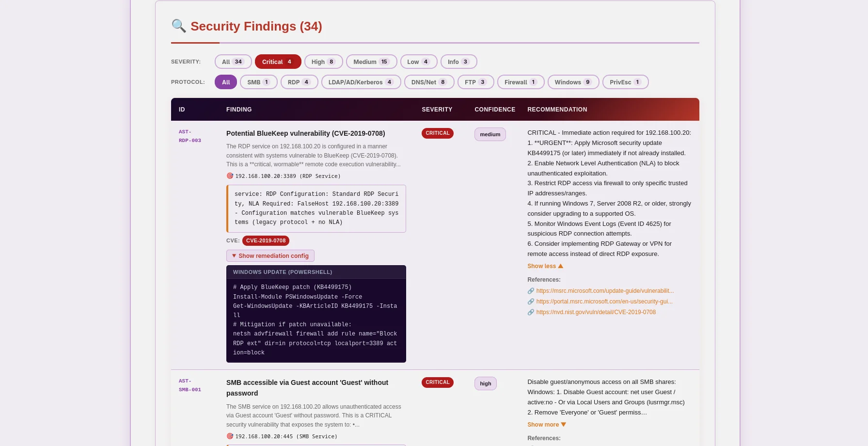The image size is (868, 446).
Task: Filter findings by Low severity
Action: pos(419,62)
